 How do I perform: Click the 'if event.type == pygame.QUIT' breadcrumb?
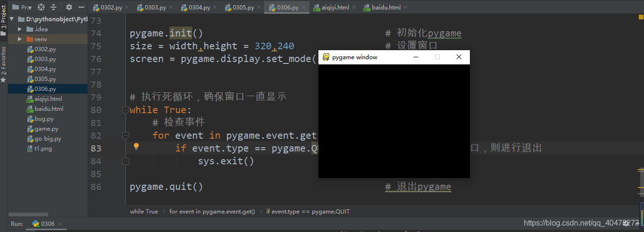coord(308,212)
